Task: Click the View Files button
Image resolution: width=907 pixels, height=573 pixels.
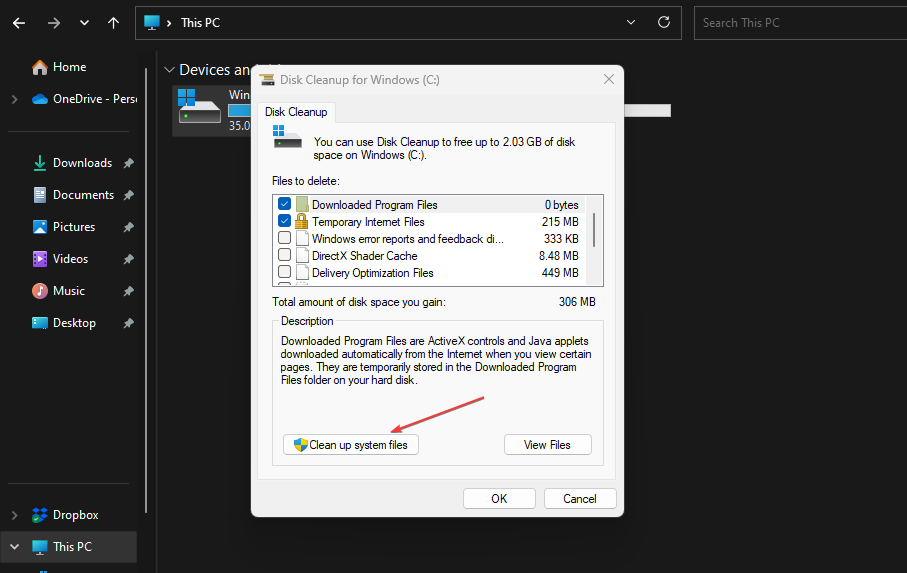Action: [x=548, y=445]
